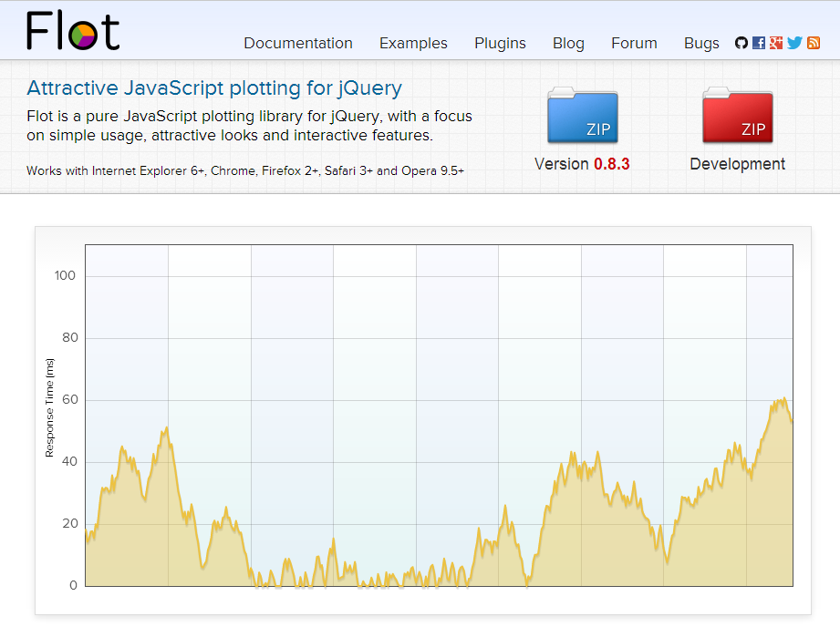Image resolution: width=840 pixels, height=627 pixels.
Task: Click the y-axis tick label 60
Action: (x=70, y=399)
